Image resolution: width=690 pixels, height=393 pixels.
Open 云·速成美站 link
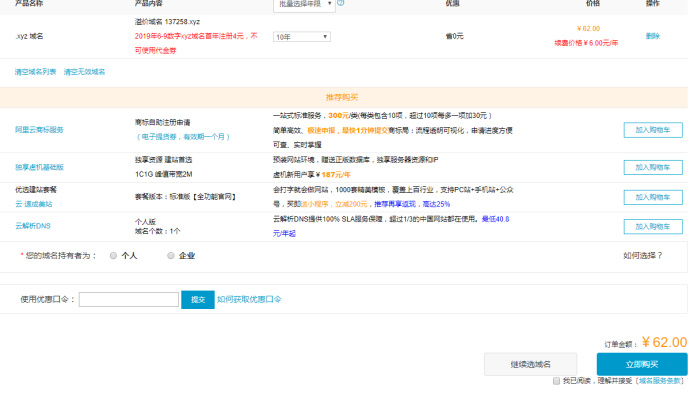[x=34, y=204]
